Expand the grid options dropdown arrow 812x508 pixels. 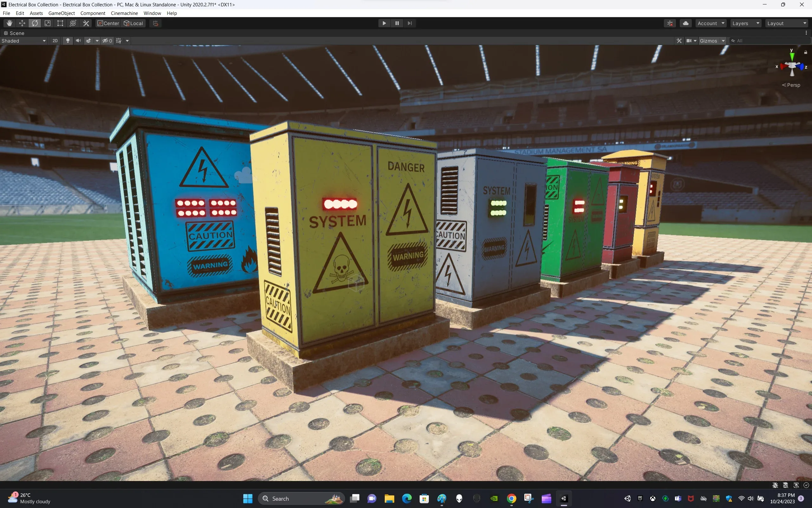(127, 41)
